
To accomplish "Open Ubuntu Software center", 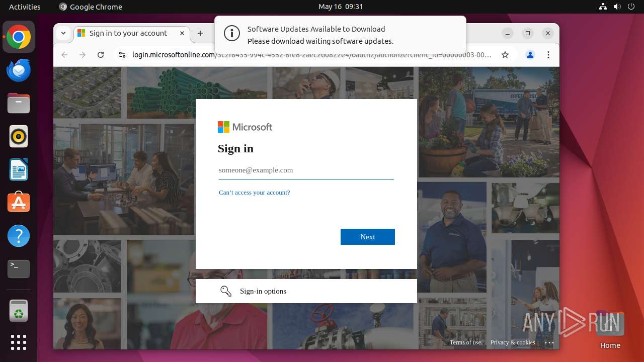I will point(19,202).
